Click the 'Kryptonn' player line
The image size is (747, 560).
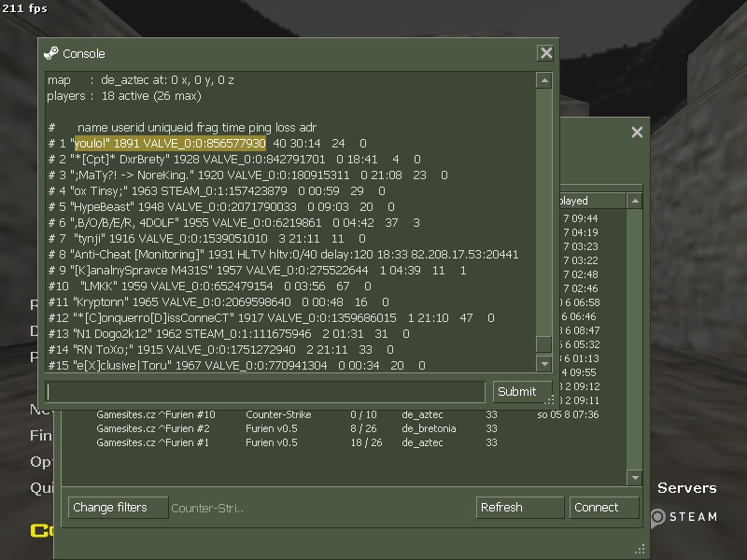(x=218, y=301)
